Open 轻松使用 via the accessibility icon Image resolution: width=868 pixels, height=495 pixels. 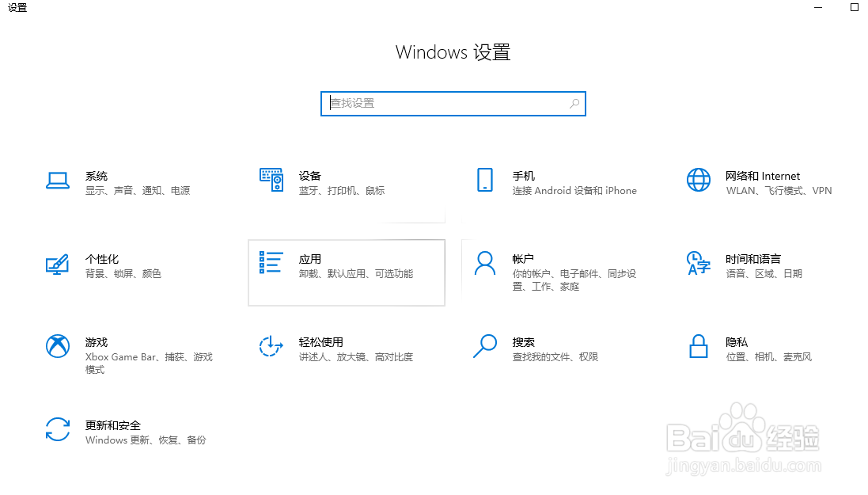click(271, 347)
